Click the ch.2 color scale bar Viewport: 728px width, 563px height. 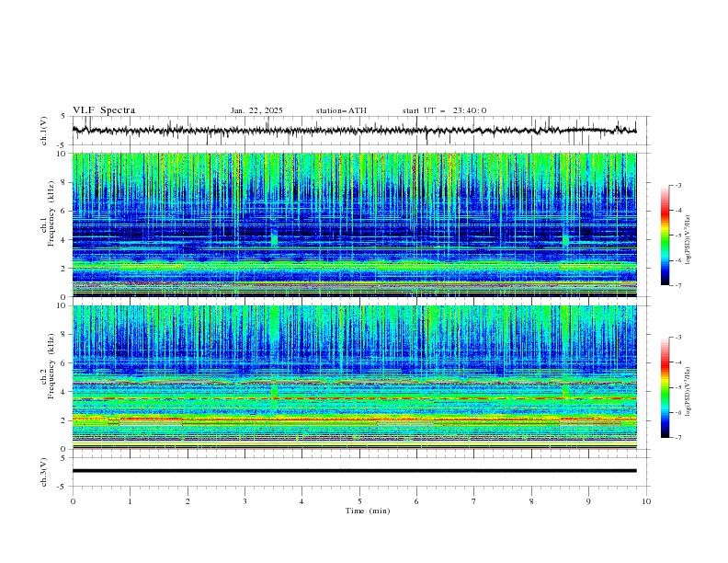coord(665,387)
